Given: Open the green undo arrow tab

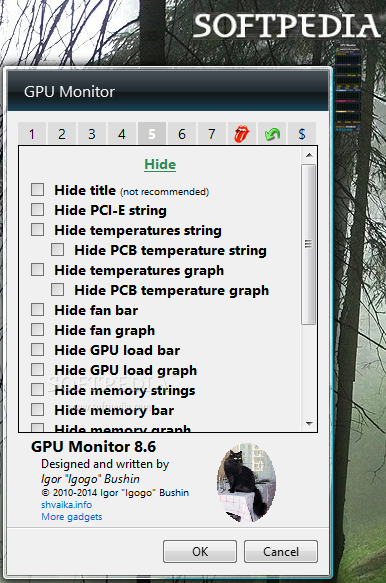Looking at the screenshot, I should pos(272,133).
